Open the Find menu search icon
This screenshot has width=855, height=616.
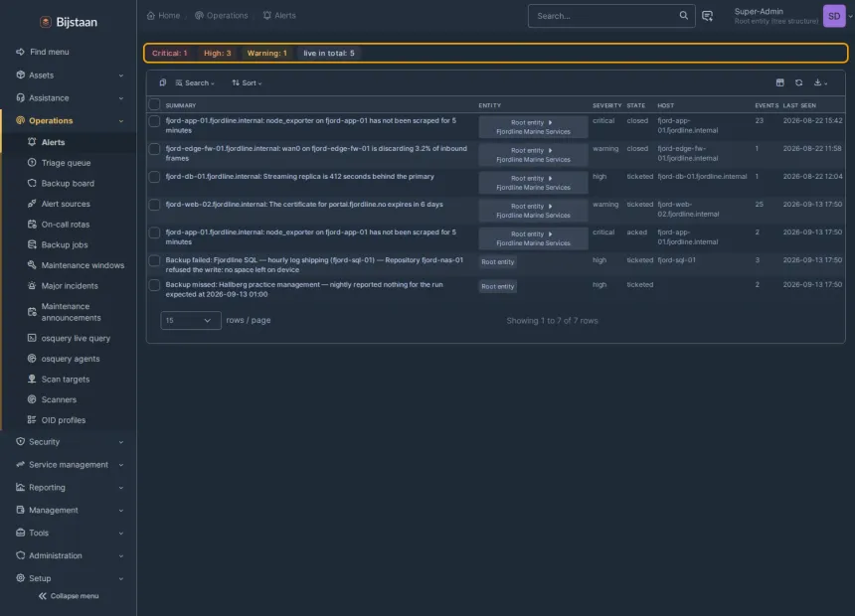(x=20, y=52)
